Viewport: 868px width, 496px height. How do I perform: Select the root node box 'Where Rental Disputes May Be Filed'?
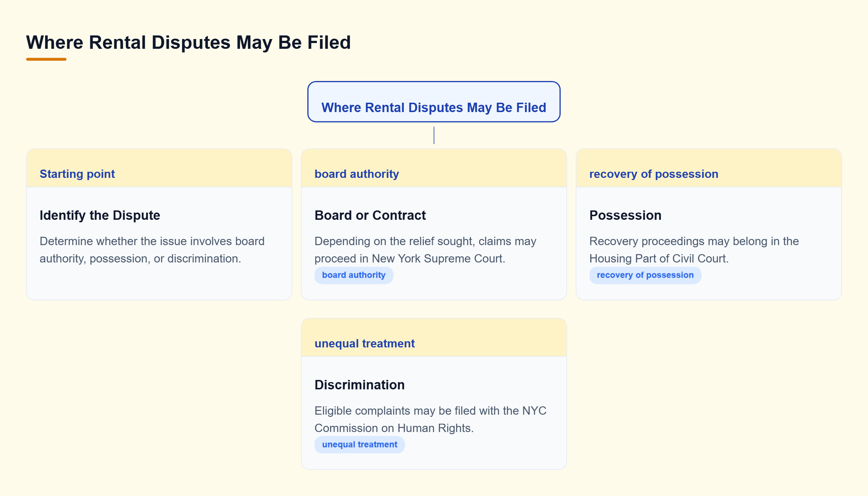point(434,102)
